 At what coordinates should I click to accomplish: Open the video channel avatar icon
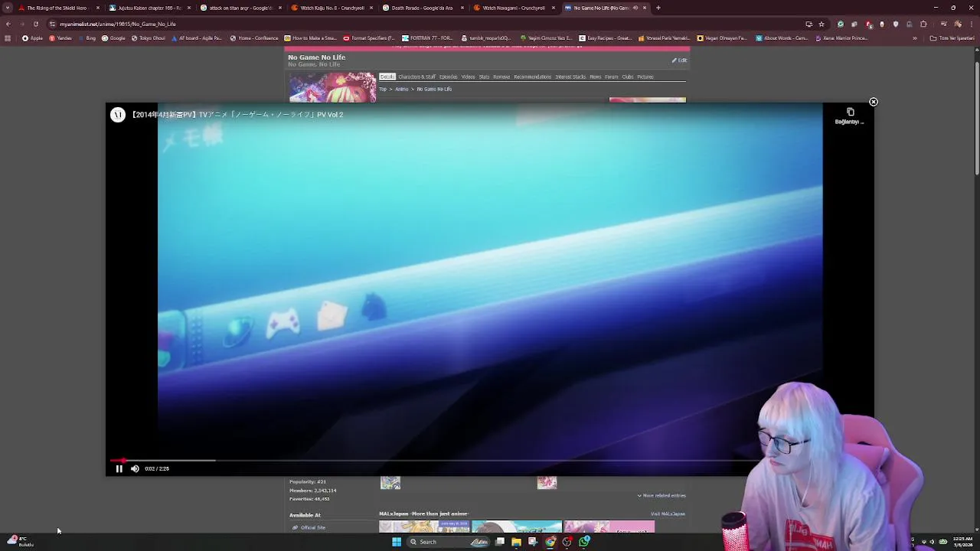[117, 114]
